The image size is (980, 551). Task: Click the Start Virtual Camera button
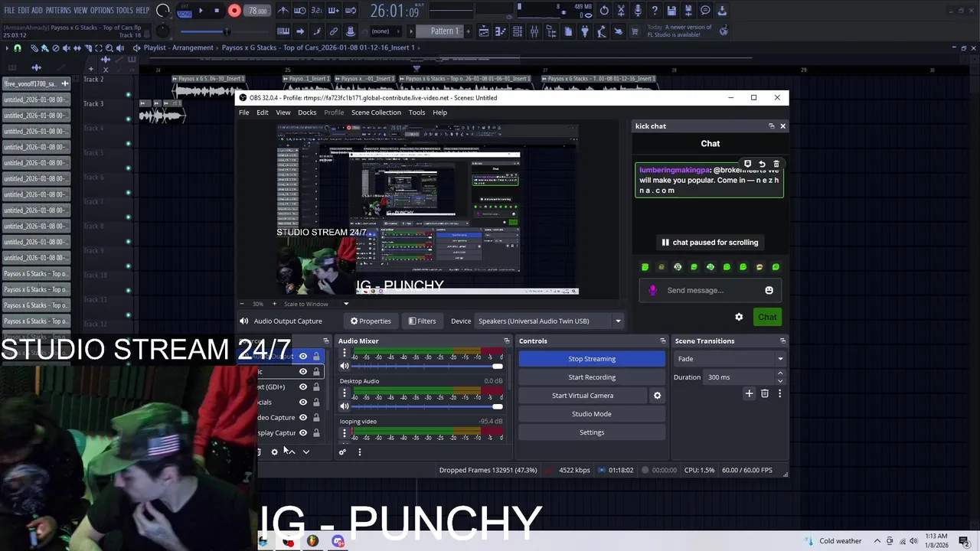click(x=583, y=396)
